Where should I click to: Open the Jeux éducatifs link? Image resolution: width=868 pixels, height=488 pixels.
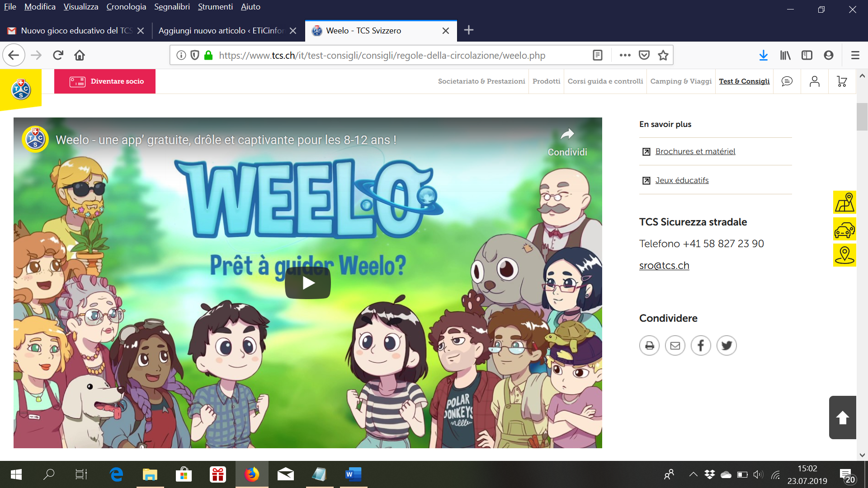point(682,180)
